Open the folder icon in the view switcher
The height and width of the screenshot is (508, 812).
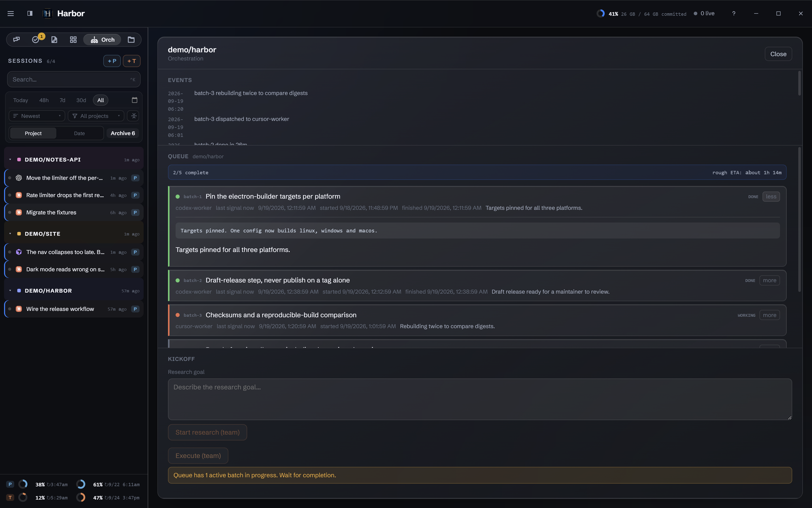131,40
